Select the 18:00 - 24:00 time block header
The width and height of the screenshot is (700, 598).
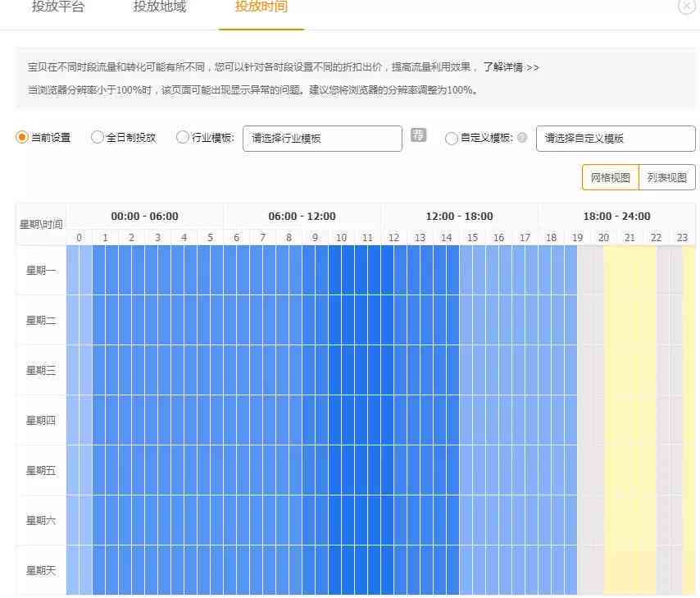(616, 217)
